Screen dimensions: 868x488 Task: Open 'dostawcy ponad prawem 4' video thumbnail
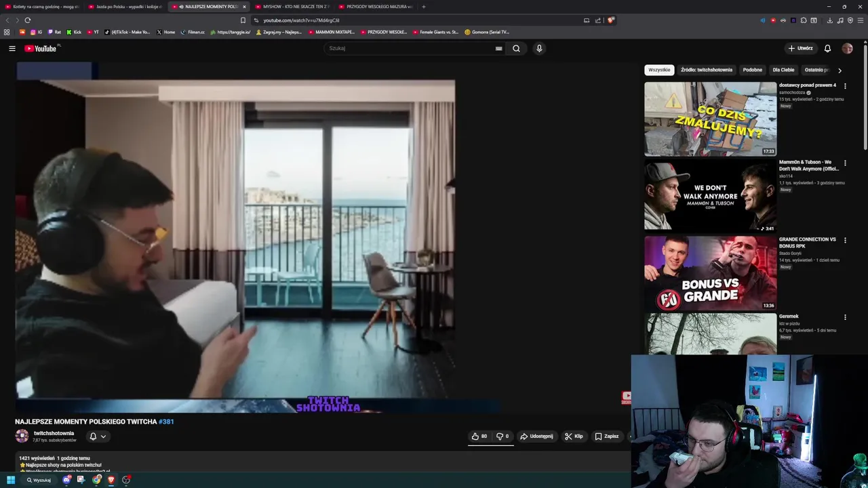tap(710, 119)
